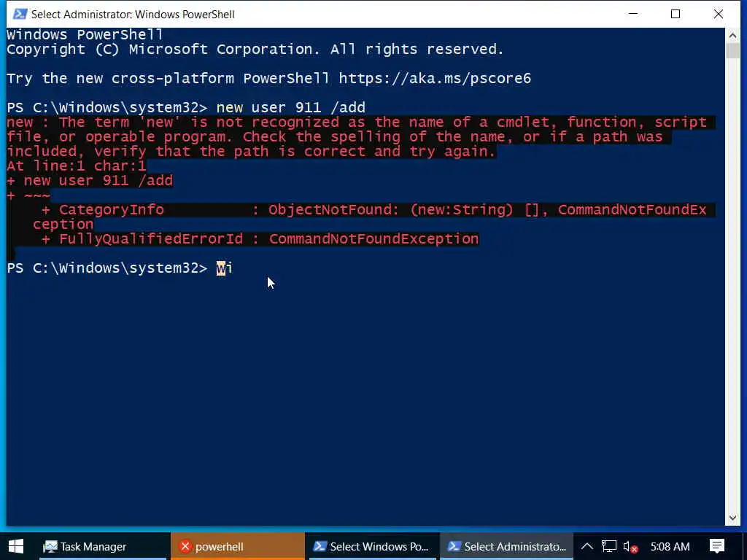Open the Action Center notifications icon
This screenshot has width=747, height=560.
716,546
